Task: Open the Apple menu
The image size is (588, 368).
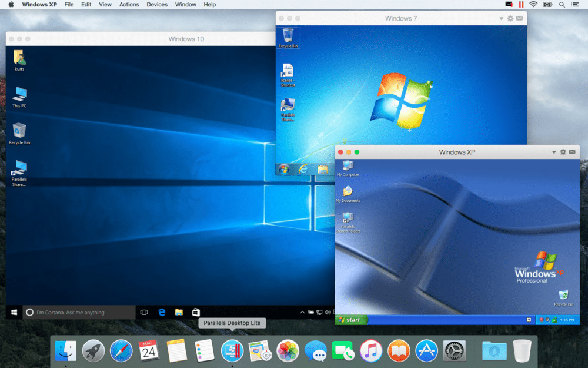Action: point(11,5)
